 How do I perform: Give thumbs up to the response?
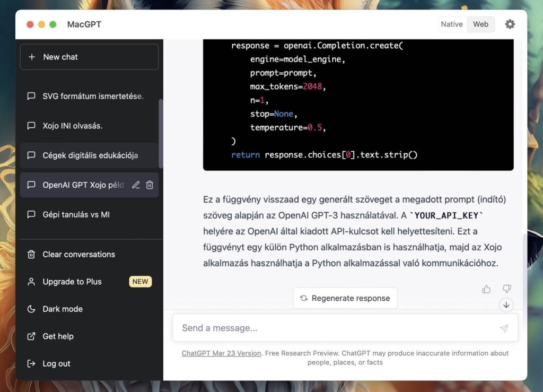click(486, 289)
